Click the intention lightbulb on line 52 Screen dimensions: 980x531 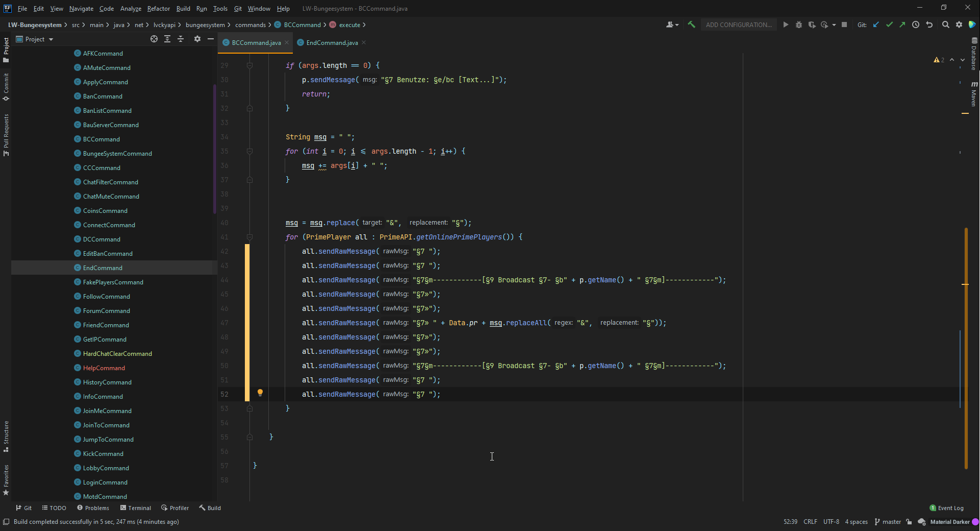coord(260,393)
